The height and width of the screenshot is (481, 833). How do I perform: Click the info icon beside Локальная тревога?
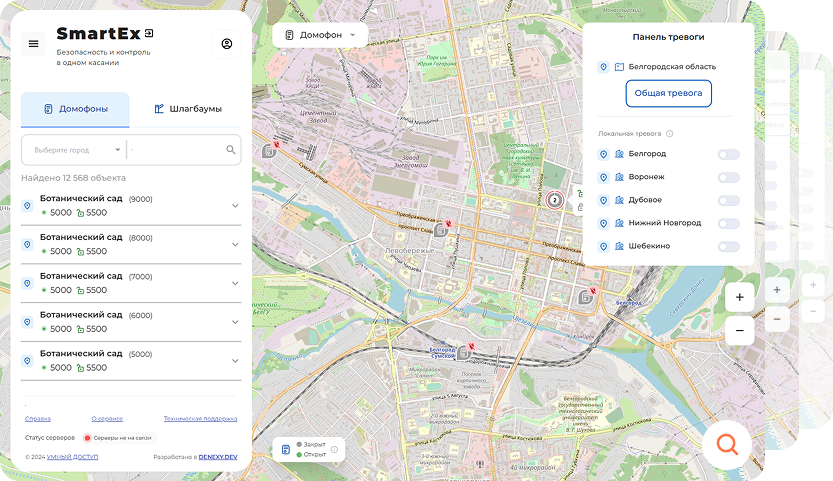(670, 133)
